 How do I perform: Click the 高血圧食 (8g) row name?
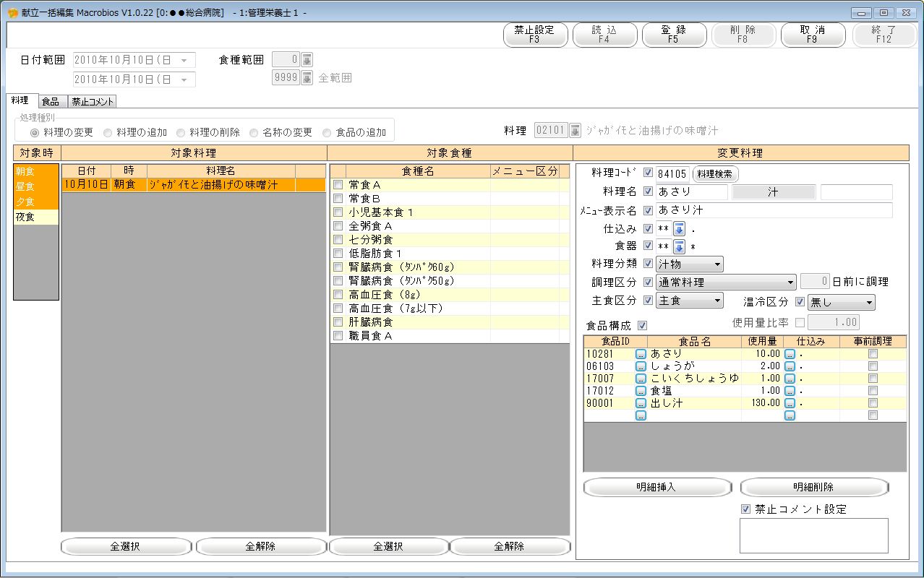click(385, 295)
